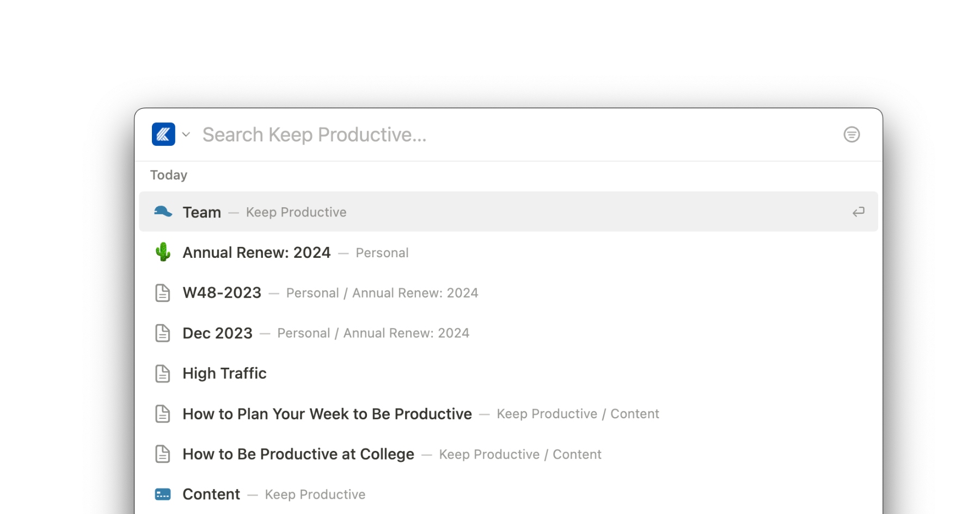Click the cactus icon beside Annual Renew: 2024
The height and width of the screenshot is (514, 980).
[163, 252]
